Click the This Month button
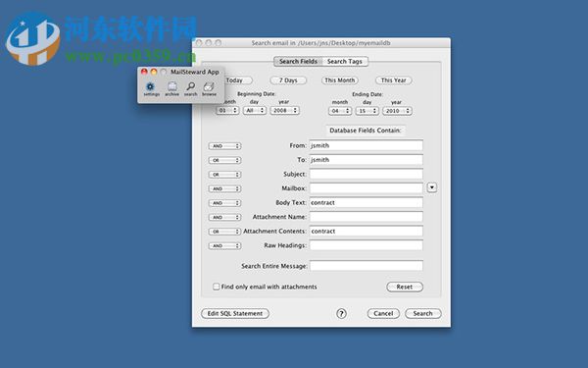 340,80
